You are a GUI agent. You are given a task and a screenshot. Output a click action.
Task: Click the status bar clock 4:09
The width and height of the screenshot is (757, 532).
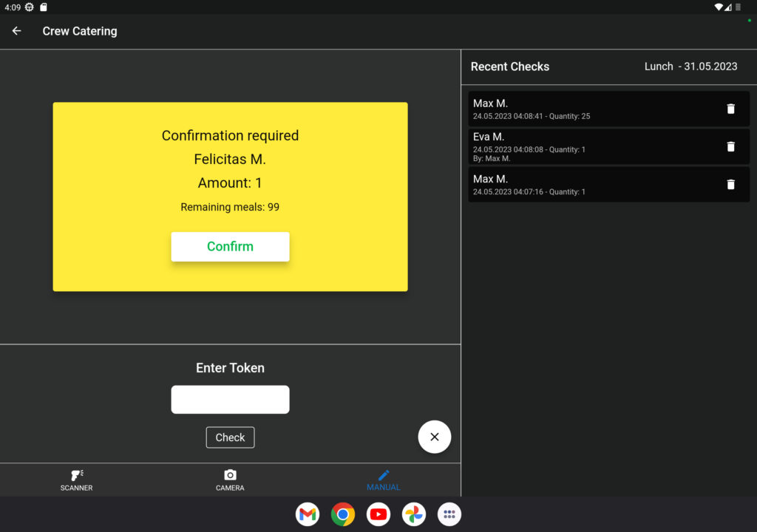(x=13, y=7)
